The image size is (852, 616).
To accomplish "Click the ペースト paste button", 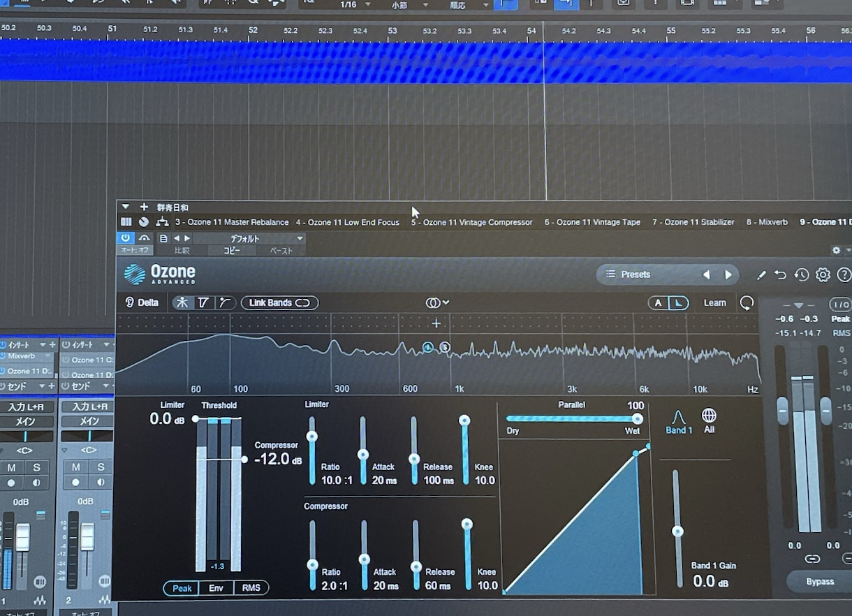I will click(281, 251).
